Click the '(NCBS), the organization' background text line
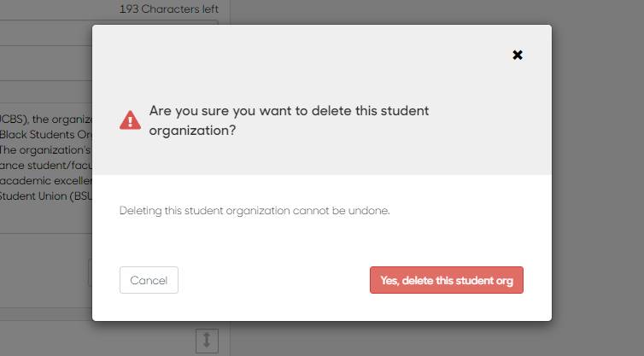 44,119
